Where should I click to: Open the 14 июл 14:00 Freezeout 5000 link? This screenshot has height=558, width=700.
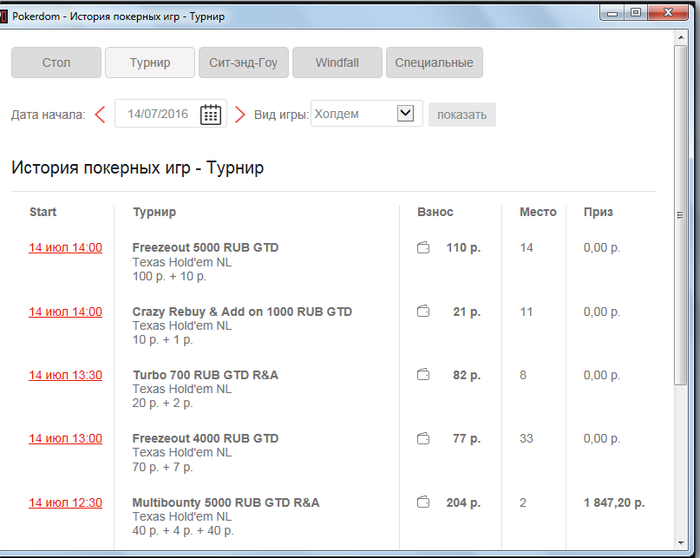click(x=66, y=248)
